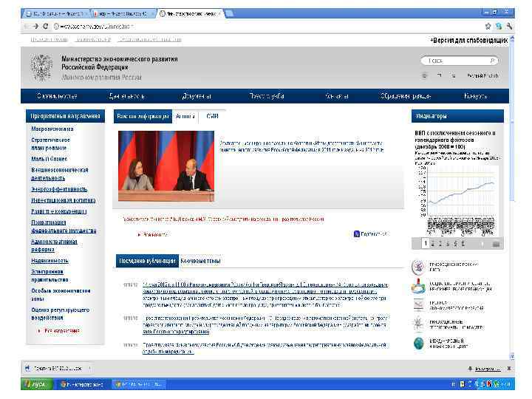Open the 'О министерстве' navigation menu

click(57, 96)
